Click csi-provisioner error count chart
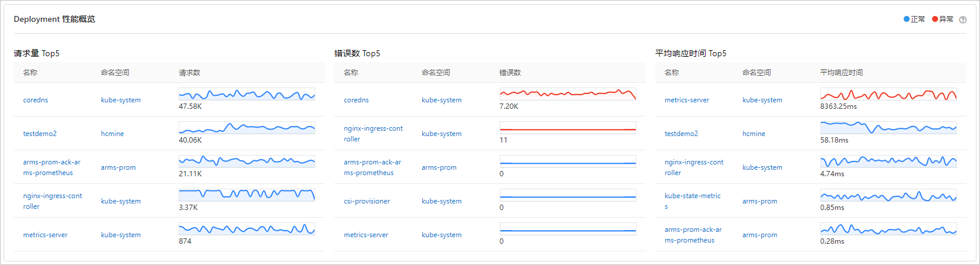 [568, 195]
